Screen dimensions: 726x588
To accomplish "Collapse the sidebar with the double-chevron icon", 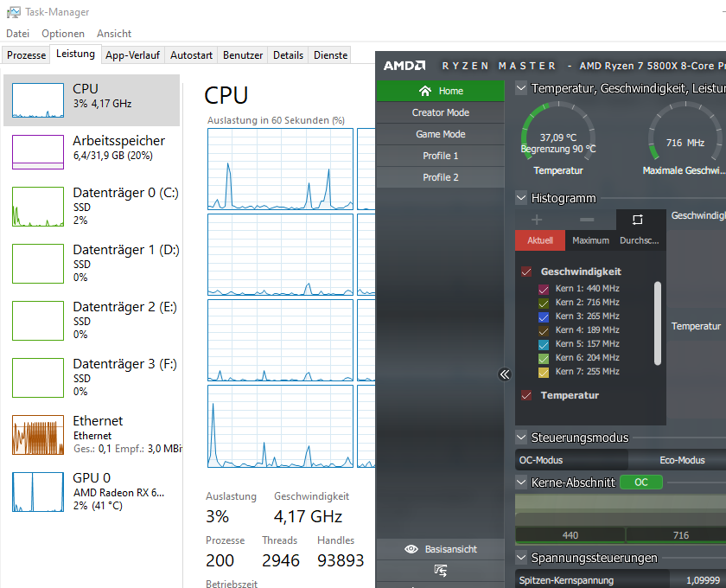I will pyautogui.click(x=505, y=374).
